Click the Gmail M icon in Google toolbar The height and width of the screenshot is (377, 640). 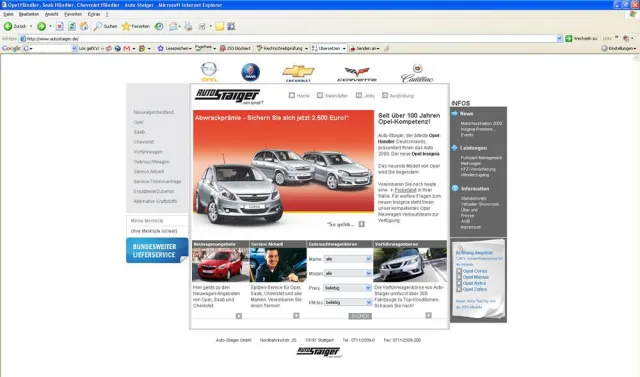click(x=127, y=48)
